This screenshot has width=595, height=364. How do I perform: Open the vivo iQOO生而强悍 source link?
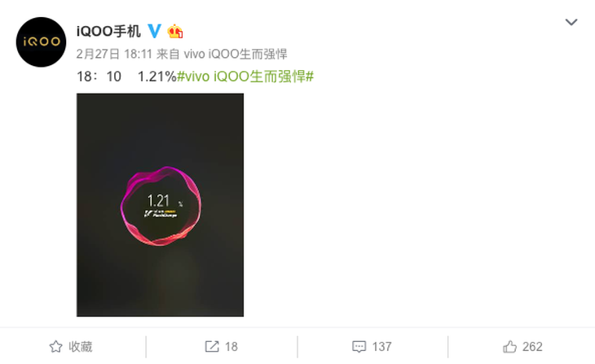pyautogui.click(x=236, y=54)
